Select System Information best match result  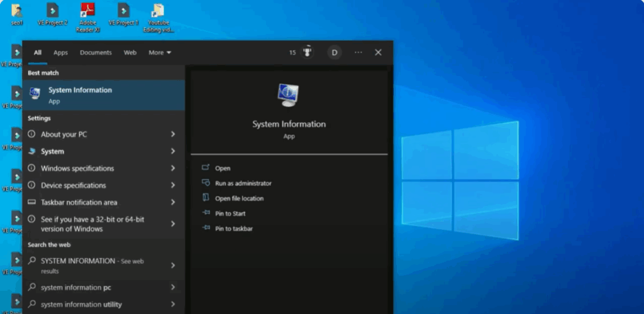point(80,95)
